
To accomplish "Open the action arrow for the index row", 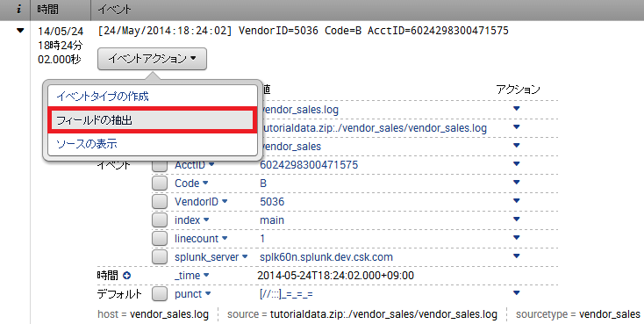I will (516, 220).
